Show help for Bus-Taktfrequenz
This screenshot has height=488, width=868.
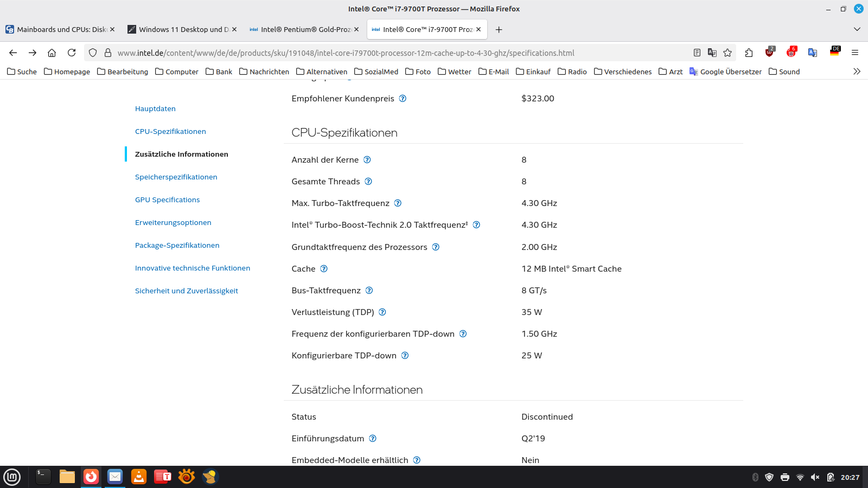tap(369, 290)
